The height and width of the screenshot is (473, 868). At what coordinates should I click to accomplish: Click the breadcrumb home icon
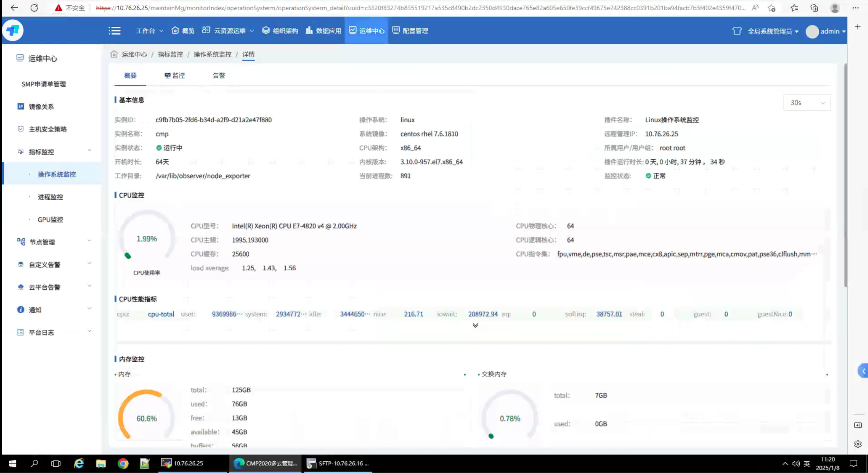(x=114, y=54)
